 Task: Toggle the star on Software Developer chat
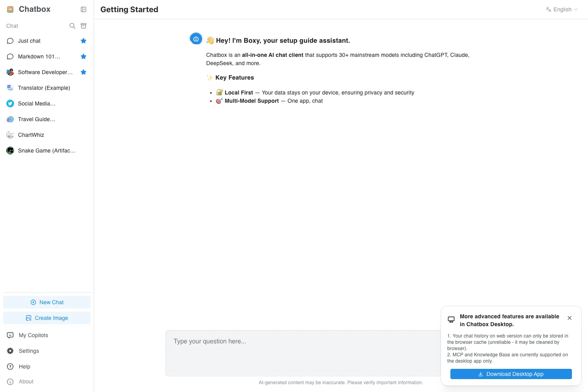click(83, 72)
